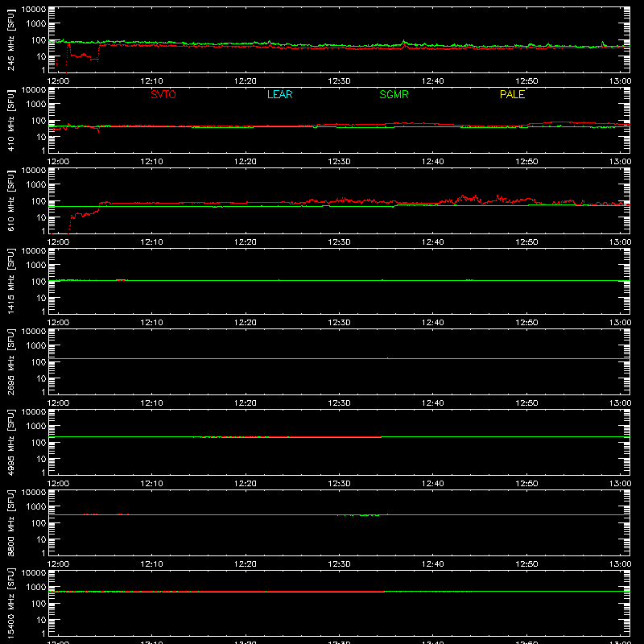
Task: Click the 1000 tick on 410 MHz axis
Action: point(36,105)
